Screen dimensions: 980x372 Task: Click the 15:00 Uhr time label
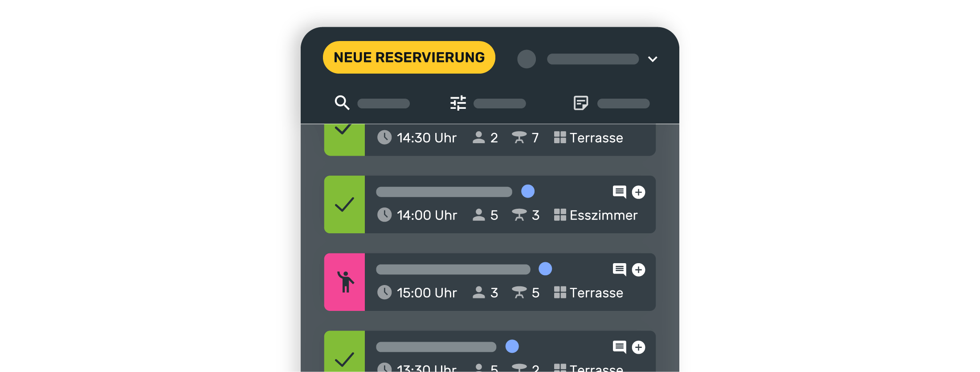point(426,293)
